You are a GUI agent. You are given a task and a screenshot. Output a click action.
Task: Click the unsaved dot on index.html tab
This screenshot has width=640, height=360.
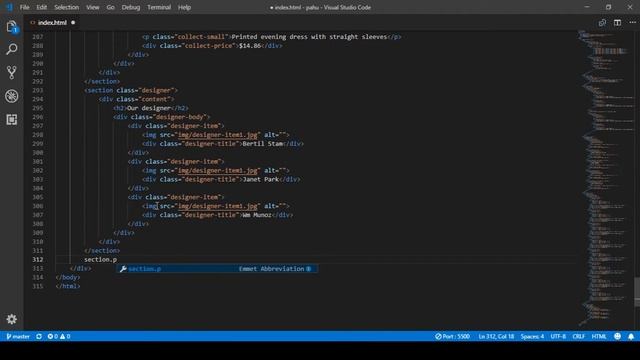tap(73, 23)
